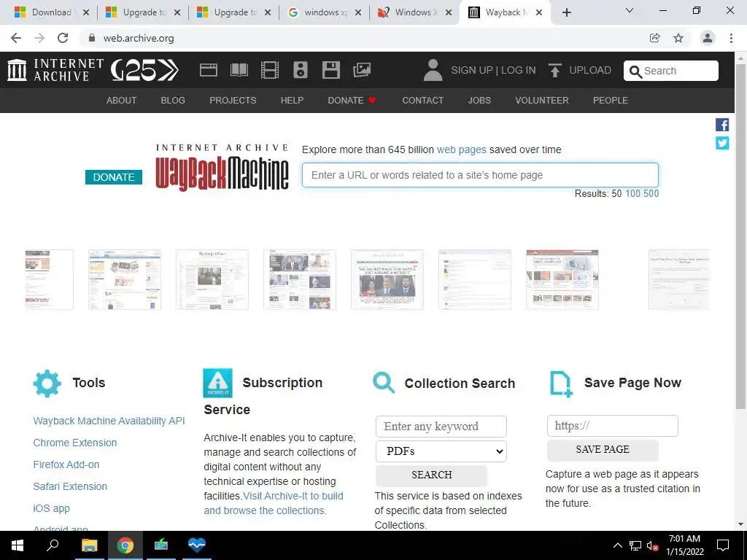Reload the page in Chrome
Image resolution: width=747 pixels, height=560 pixels.
pos(63,38)
